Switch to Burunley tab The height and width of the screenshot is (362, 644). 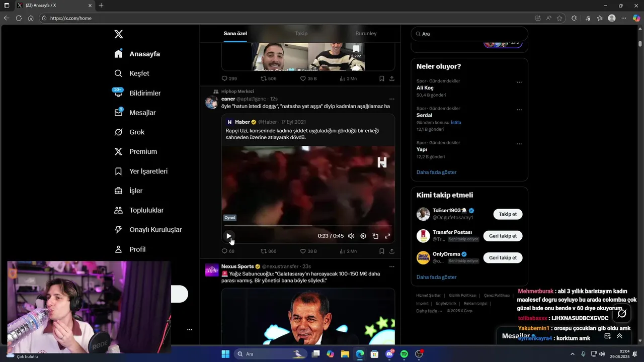tap(366, 34)
